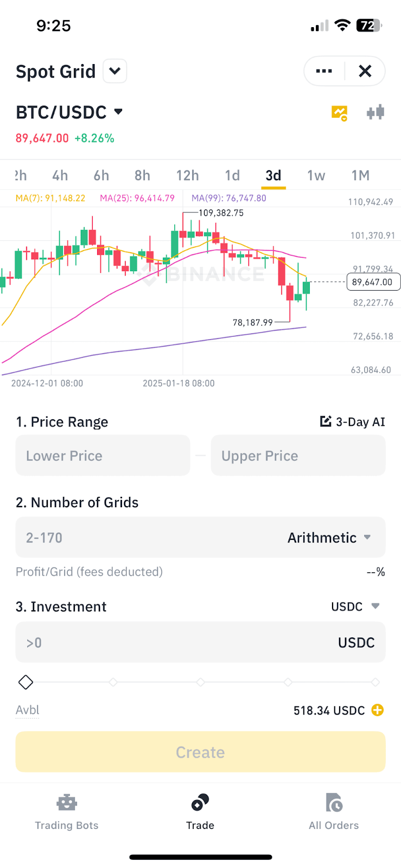Viewport: 401px width, 868px height.
Task: Open the BTC/USDC pair selector
Action: tap(118, 112)
